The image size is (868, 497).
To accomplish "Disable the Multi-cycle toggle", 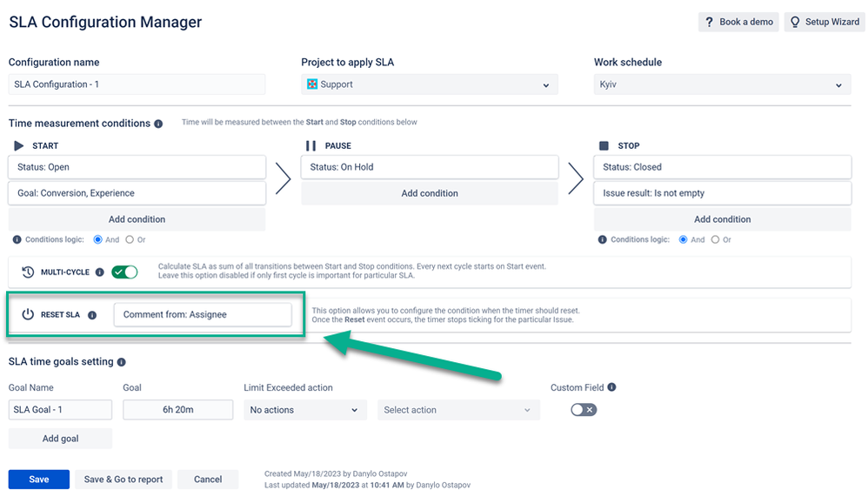I will tap(124, 272).
